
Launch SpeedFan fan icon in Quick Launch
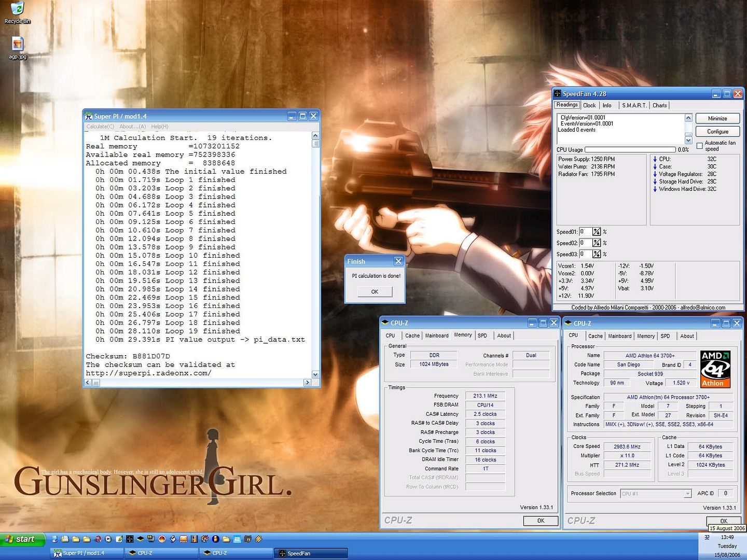pyautogui.click(x=129, y=539)
